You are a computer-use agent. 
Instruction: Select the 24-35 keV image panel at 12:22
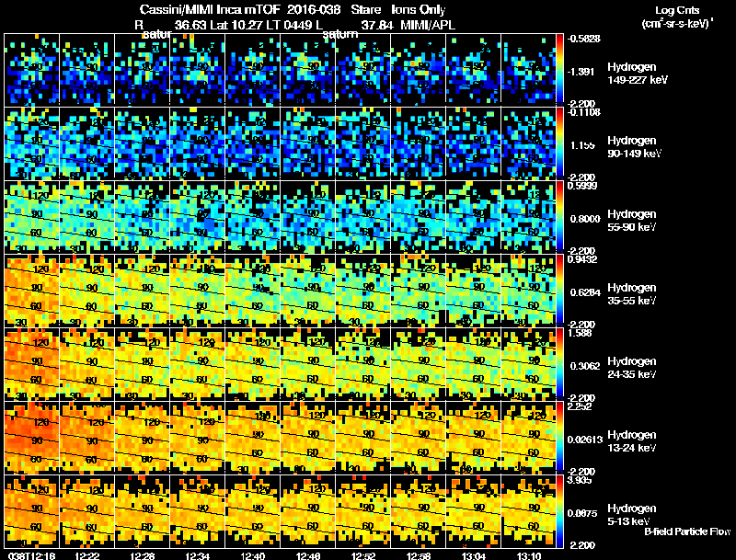(x=86, y=364)
